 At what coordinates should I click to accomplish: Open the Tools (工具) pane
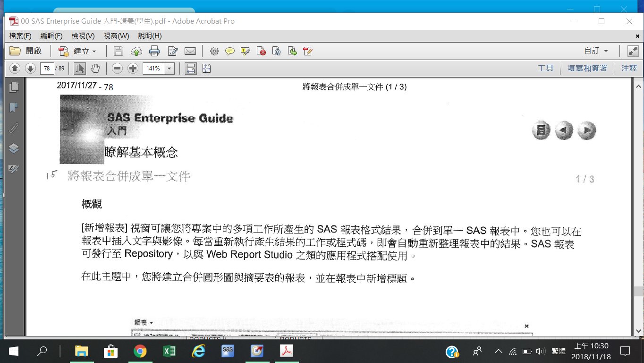pos(545,69)
